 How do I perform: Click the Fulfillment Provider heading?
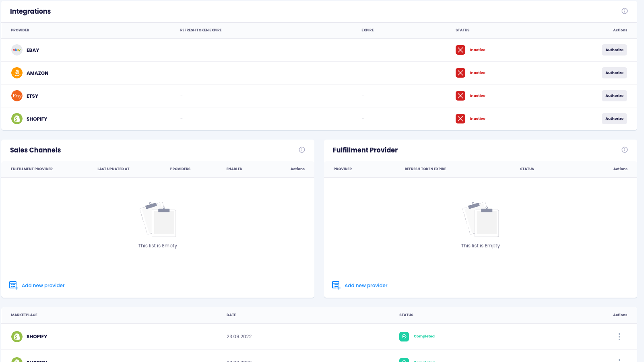365,150
